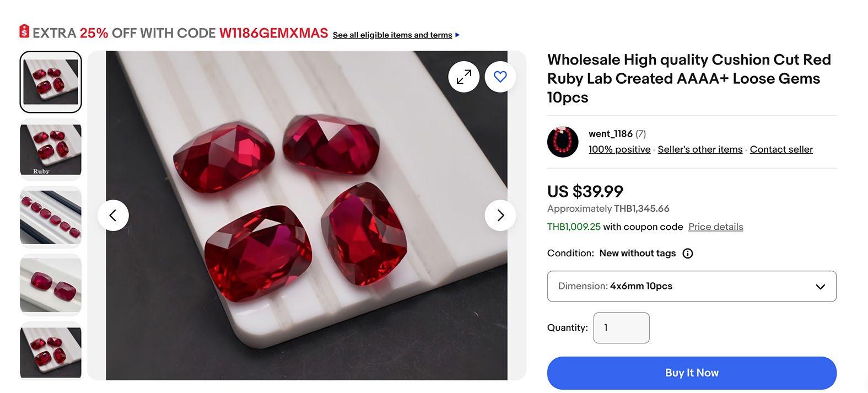868x393 pixels.
Task: Click the red coupon tag icon
Action: point(24,31)
